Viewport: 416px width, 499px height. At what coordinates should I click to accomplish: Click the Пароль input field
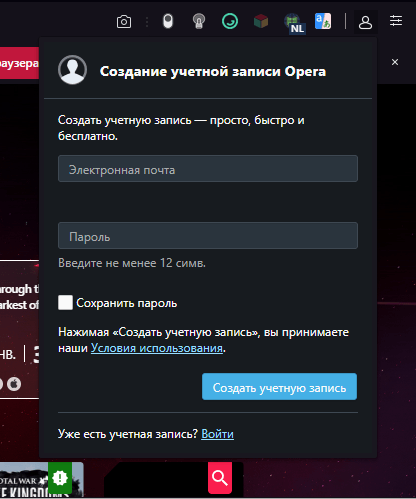point(208,236)
